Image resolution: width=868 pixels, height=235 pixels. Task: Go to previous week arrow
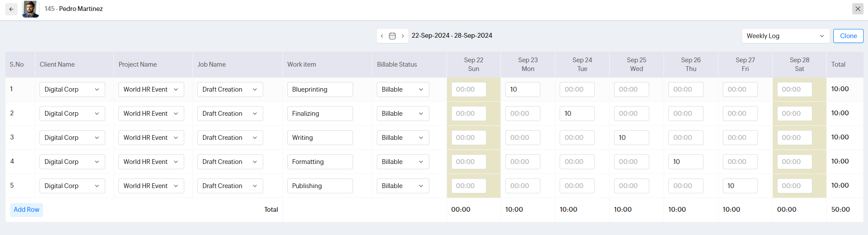click(x=382, y=36)
